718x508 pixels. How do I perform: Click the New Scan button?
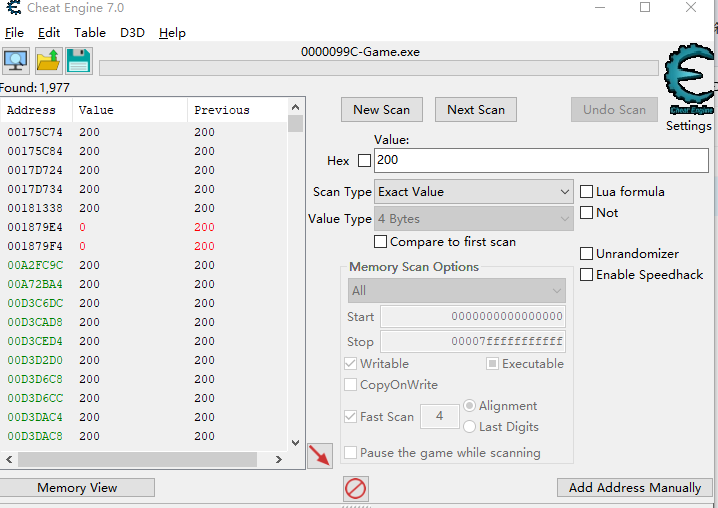[x=381, y=109]
